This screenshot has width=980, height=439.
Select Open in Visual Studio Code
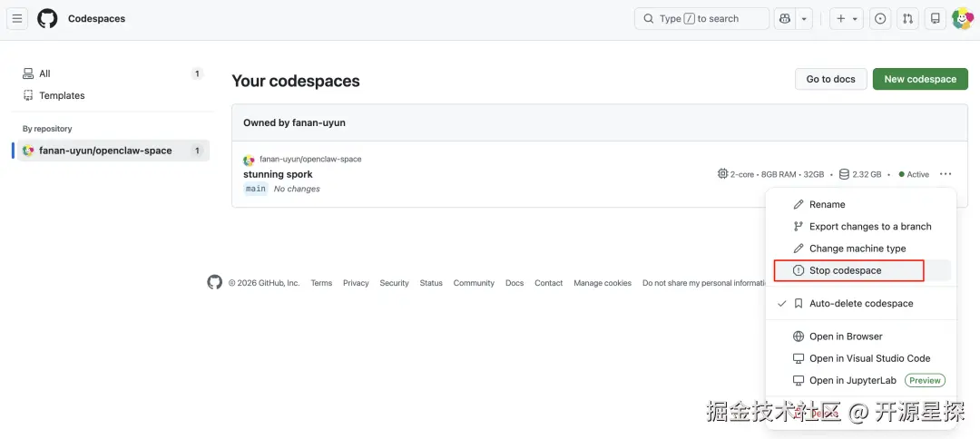[869, 358]
